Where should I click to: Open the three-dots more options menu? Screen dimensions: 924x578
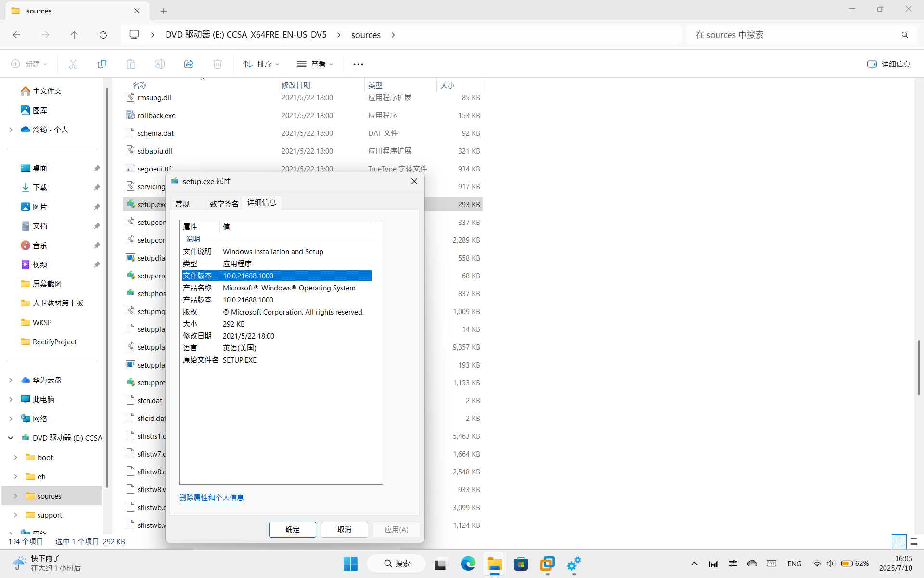point(358,64)
